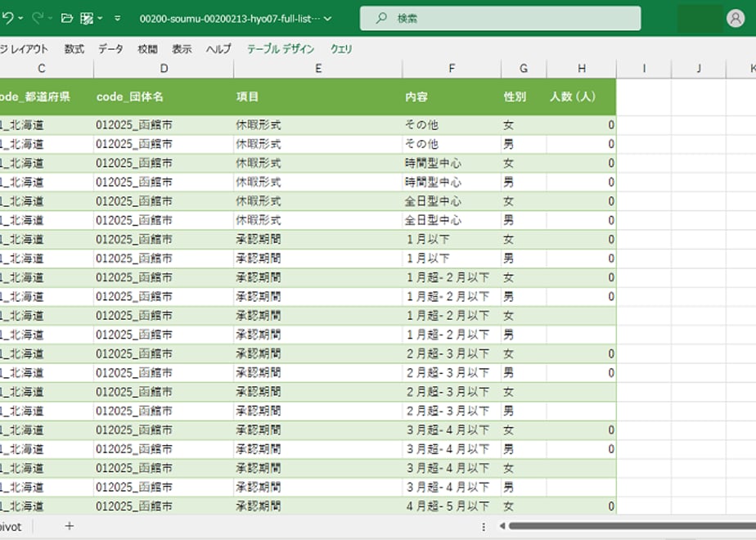Click the table tool icon in quick access
756x540 pixels.
tap(87, 18)
